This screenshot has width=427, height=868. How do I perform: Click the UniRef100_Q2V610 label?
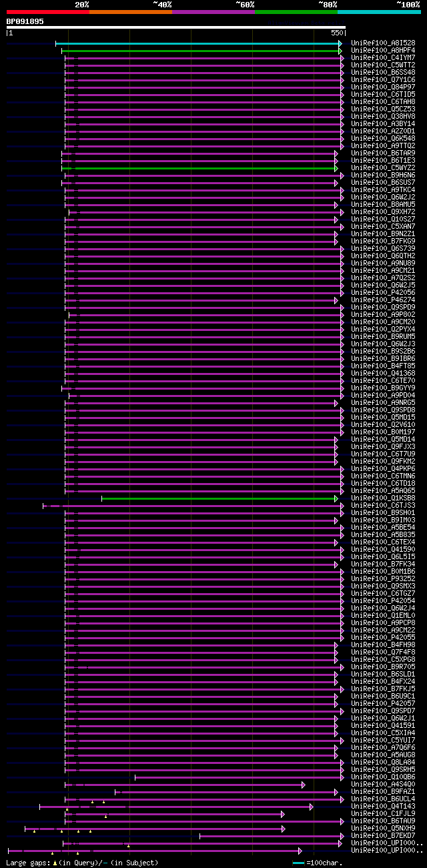tap(383, 425)
